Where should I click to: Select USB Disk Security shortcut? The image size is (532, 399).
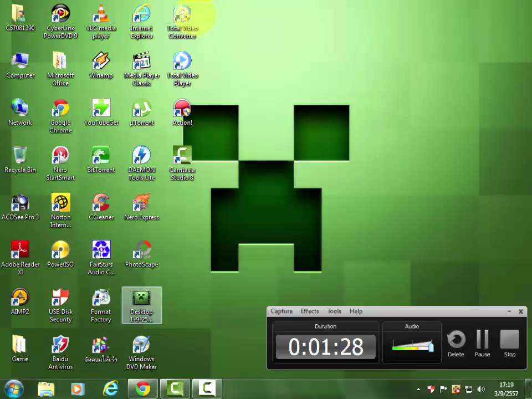60,305
